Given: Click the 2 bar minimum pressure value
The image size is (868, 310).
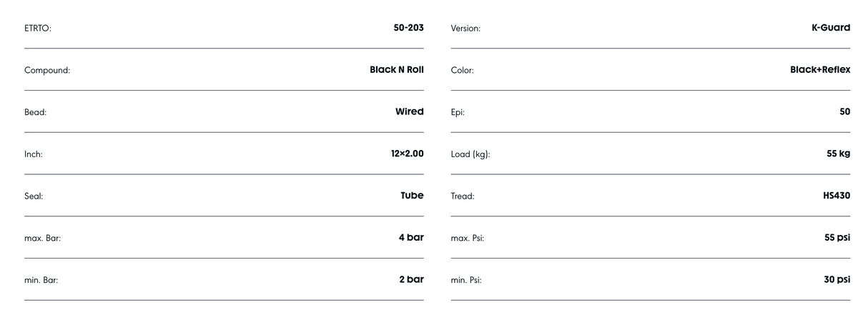Looking at the screenshot, I should coord(411,279).
